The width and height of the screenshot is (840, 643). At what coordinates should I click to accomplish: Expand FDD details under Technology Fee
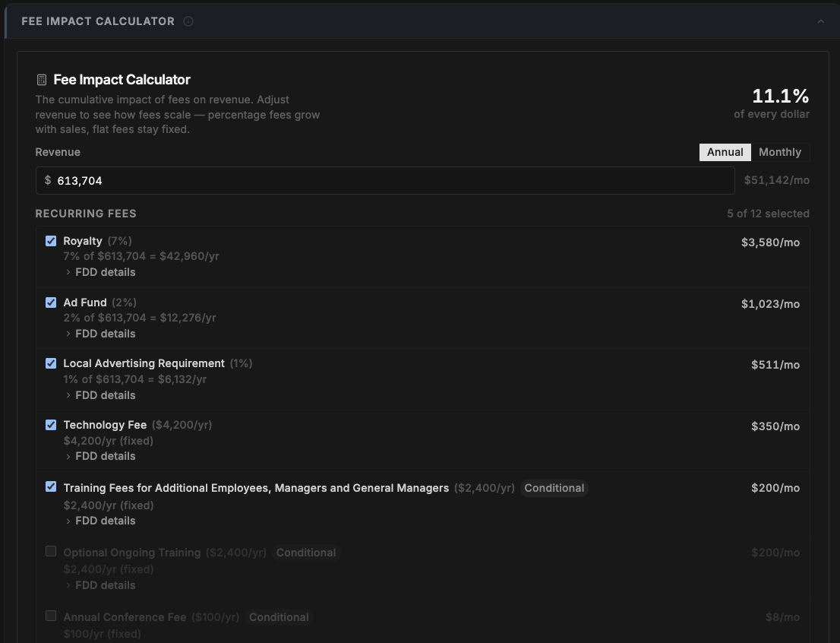(100, 456)
